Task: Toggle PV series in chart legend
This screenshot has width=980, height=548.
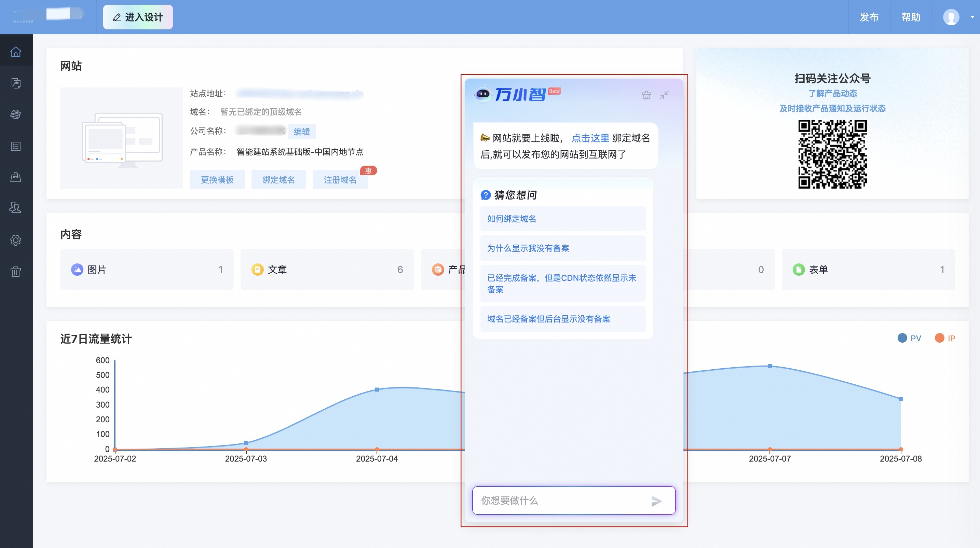Action: click(x=909, y=338)
